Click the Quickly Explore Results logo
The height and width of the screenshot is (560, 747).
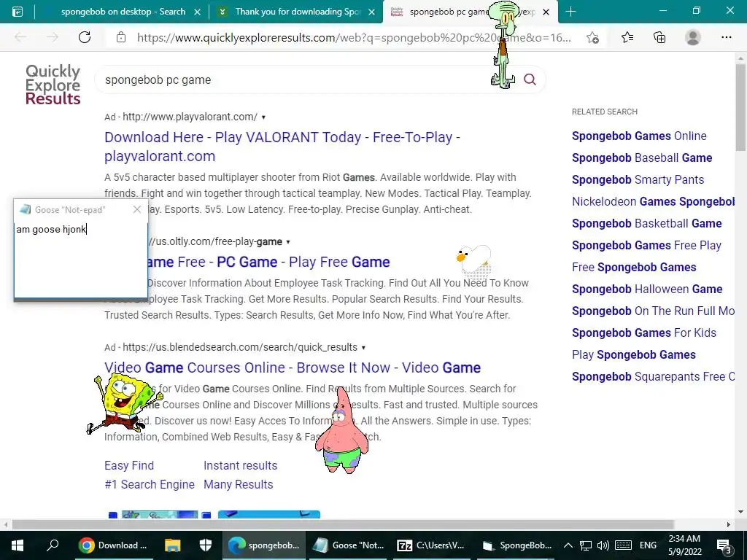tap(53, 85)
